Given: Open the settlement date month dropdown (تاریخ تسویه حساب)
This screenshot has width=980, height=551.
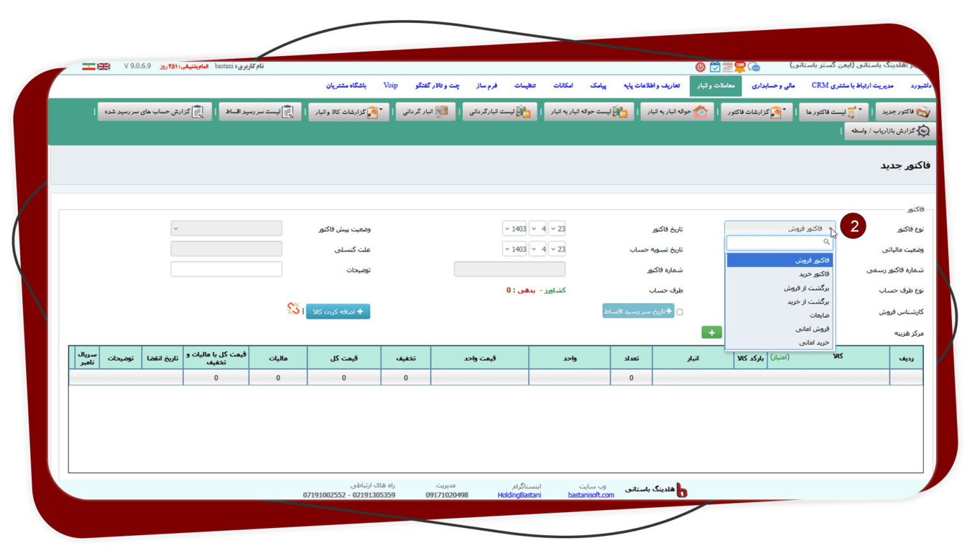Looking at the screenshot, I should coord(538,249).
